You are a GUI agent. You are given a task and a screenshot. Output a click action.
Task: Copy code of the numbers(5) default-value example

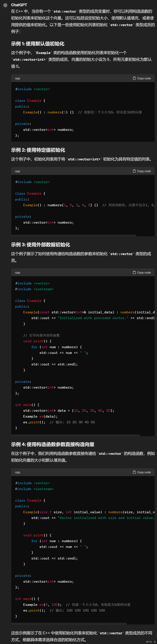coord(142,78)
